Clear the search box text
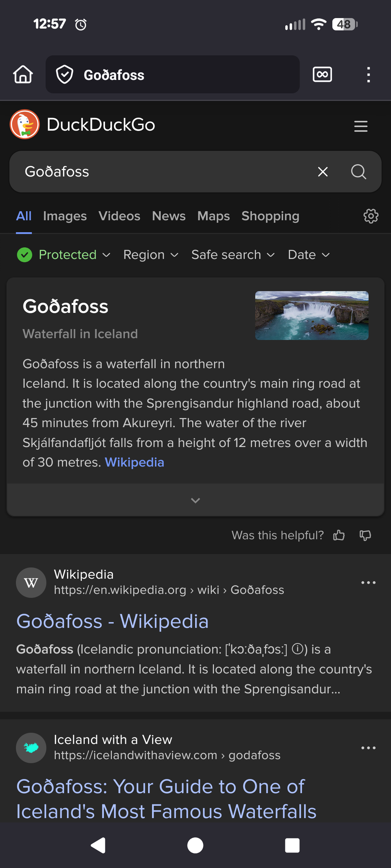391x868 pixels. coord(323,172)
